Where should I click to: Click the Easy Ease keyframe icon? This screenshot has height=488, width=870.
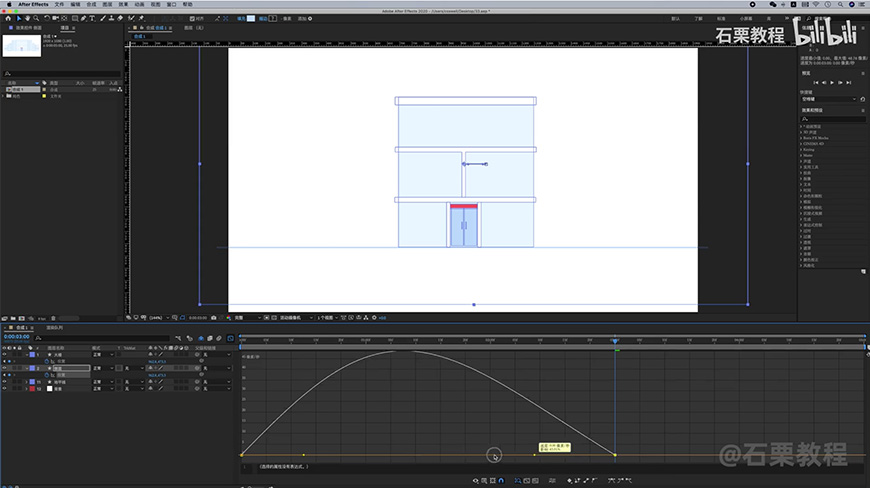point(611,480)
